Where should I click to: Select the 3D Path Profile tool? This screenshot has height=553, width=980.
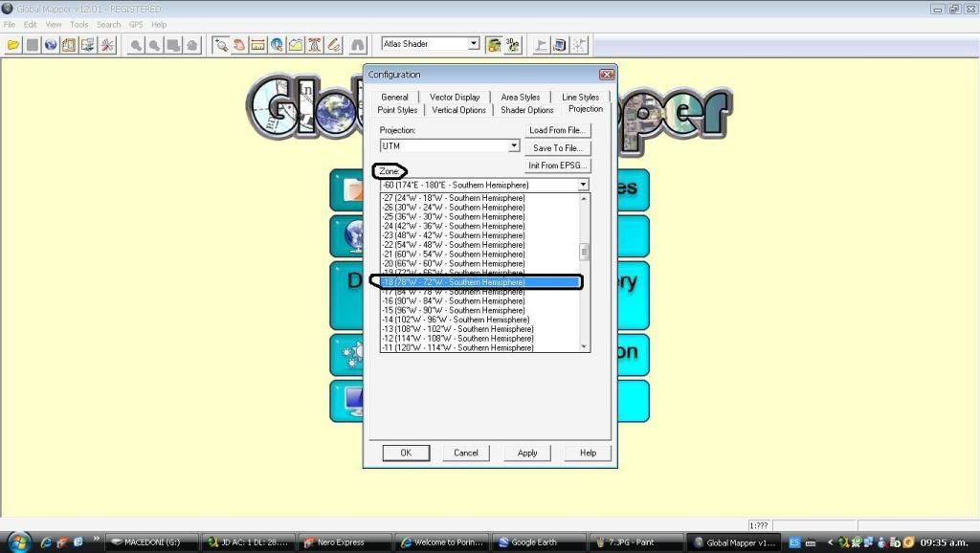[296, 45]
